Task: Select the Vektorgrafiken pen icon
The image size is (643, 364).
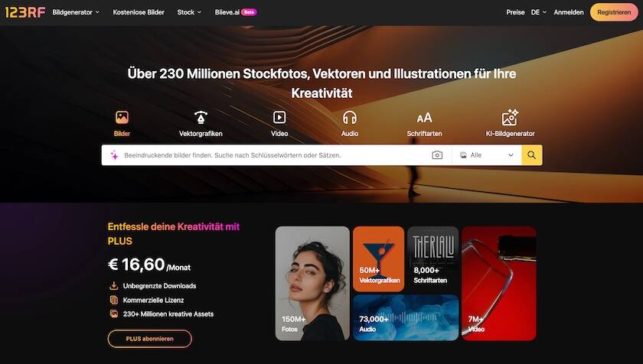Action: coord(201,118)
